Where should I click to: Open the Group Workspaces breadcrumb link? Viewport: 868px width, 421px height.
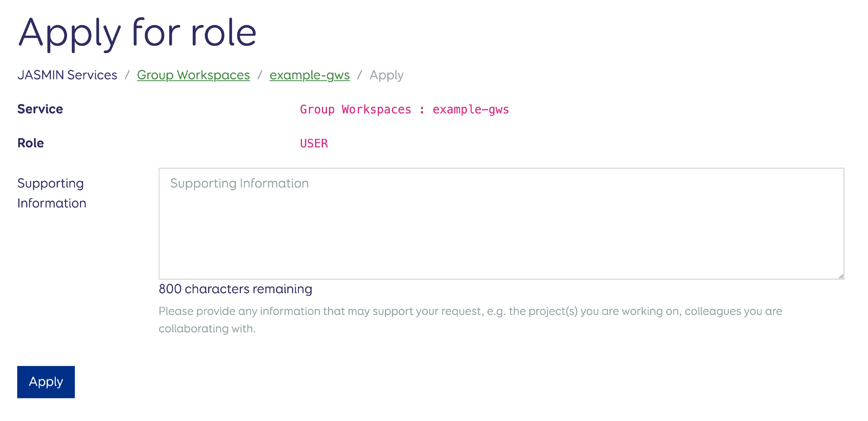click(x=193, y=75)
